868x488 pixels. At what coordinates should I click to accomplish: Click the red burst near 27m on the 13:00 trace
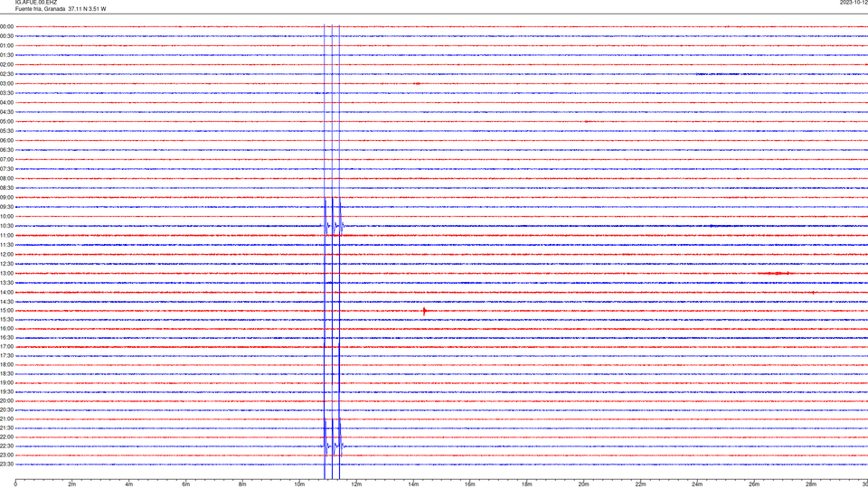(775, 273)
